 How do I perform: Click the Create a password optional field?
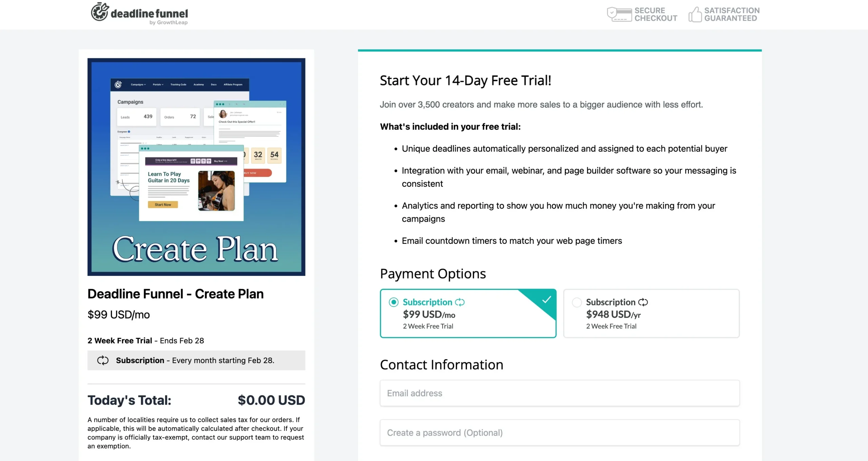tap(560, 432)
